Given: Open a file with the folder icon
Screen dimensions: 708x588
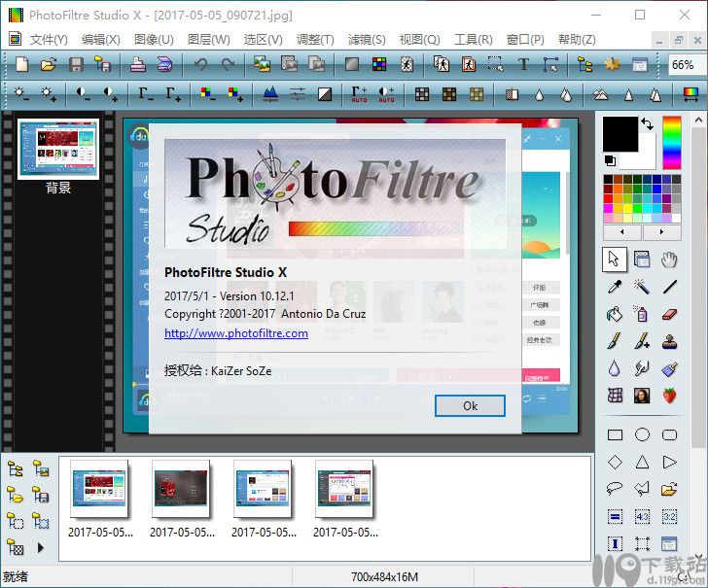Looking at the screenshot, I should [49, 64].
